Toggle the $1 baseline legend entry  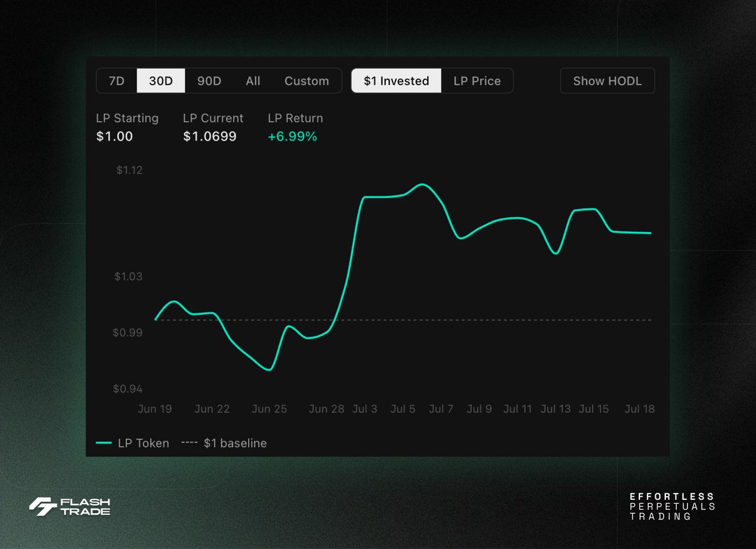coord(224,443)
